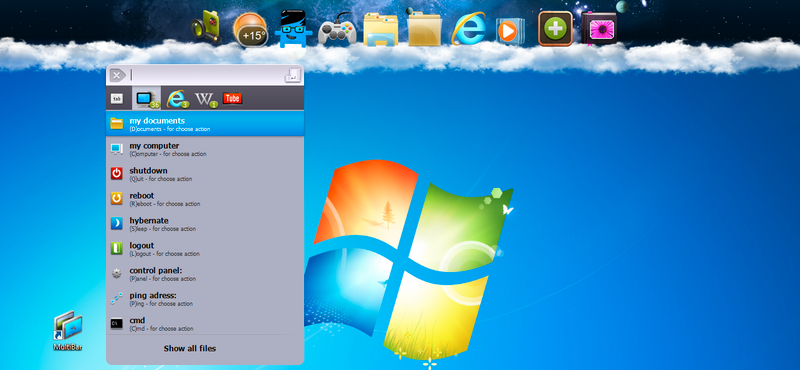The width and height of the screenshot is (800, 370).
Task: Switch to the Wikipedia results tab
Action: pyautogui.click(x=206, y=99)
